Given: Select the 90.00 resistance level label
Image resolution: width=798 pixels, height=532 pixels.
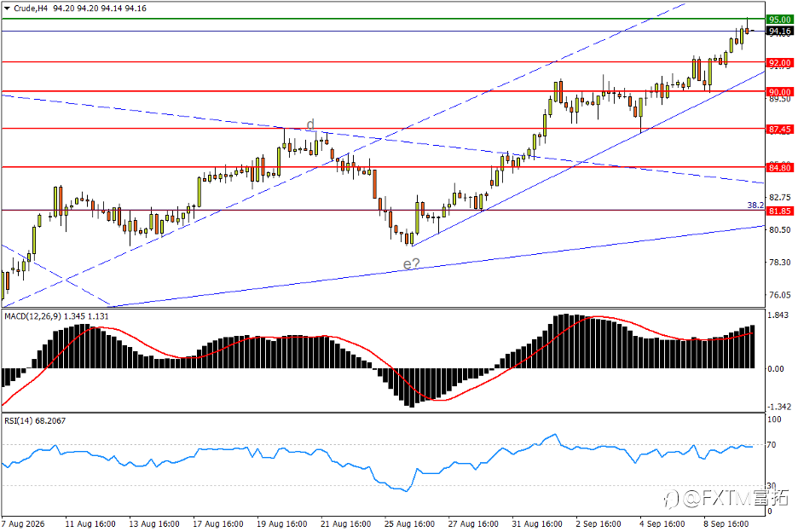Looking at the screenshot, I should [780, 92].
